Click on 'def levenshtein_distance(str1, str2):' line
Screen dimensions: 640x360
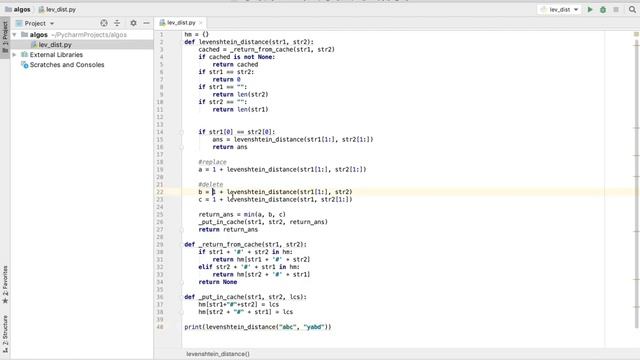point(249,42)
